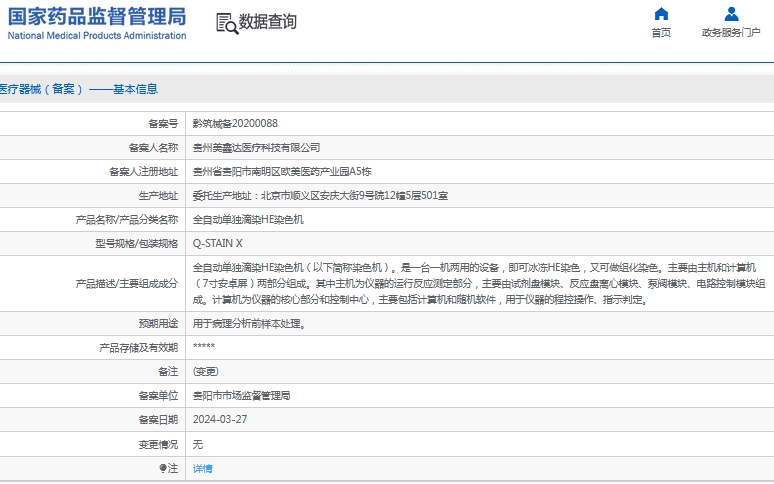Select the change status value 无

coord(197,445)
